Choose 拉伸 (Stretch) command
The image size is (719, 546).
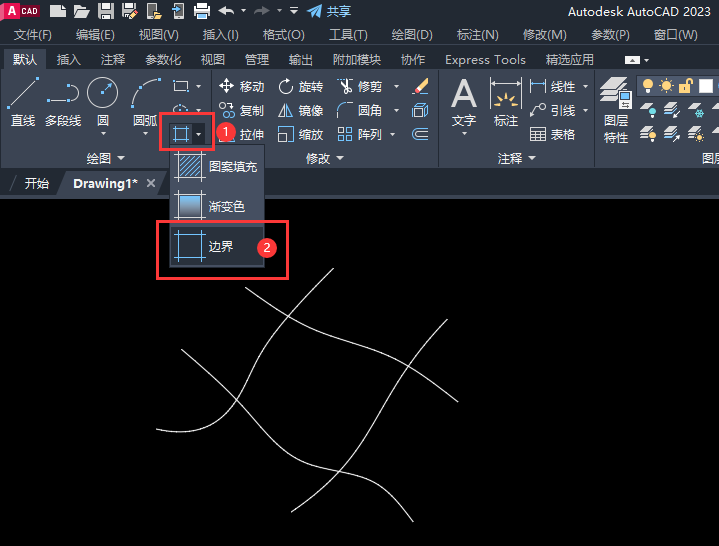pos(241,134)
